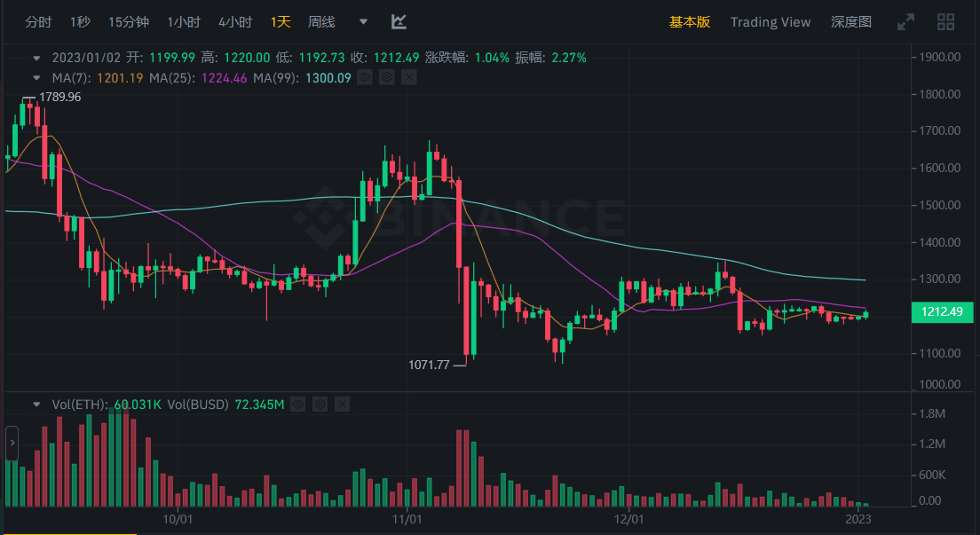This screenshot has width=980, height=535.
Task: Open the grid layout icon
Action: click(x=945, y=21)
